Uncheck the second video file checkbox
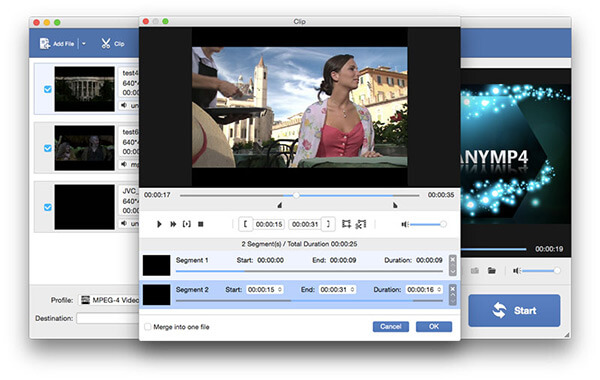This screenshot has height=380, width=600. (48, 148)
